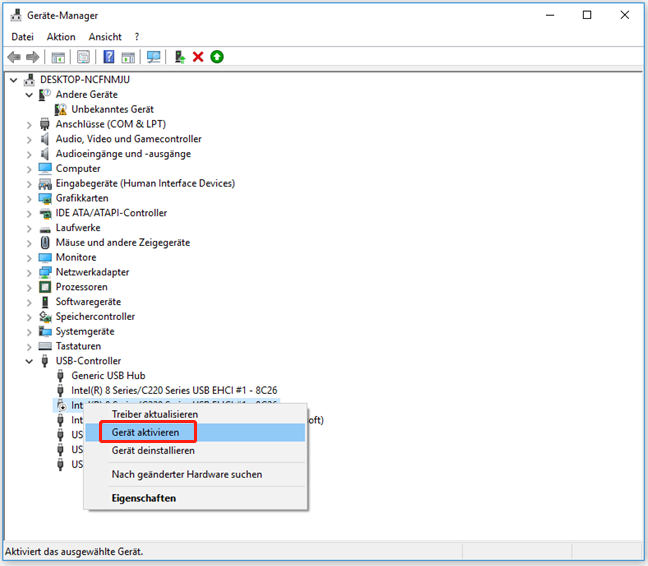Click the Back arrow toolbar icon
The height and width of the screenshot is (566, 648).
pos(14,57)
